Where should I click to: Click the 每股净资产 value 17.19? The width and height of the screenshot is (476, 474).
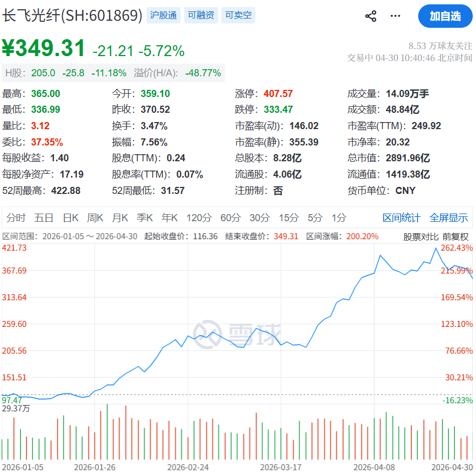(x=71, y=174)
